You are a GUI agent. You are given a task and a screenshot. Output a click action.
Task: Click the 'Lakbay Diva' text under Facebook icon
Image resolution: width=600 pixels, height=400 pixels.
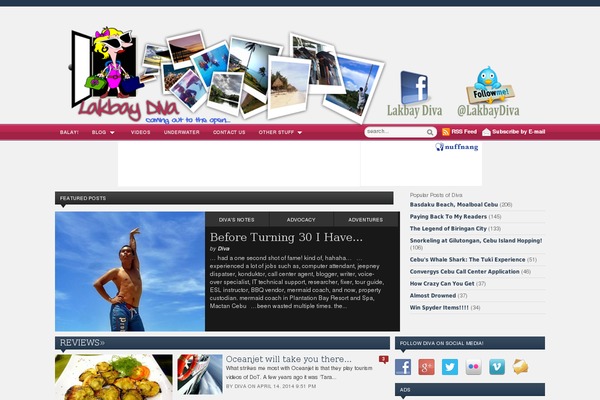click(x=414, y=111)
